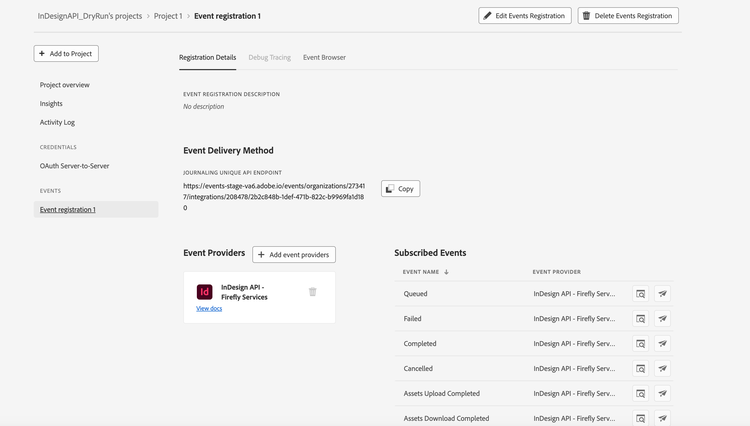Open the Debug Tracing tab

coord(269,57)
